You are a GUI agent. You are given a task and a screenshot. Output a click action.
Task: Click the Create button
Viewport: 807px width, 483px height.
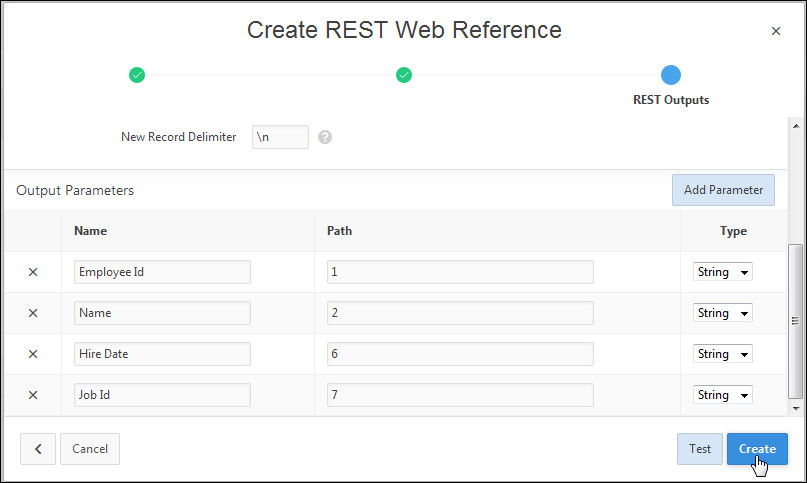757,449
